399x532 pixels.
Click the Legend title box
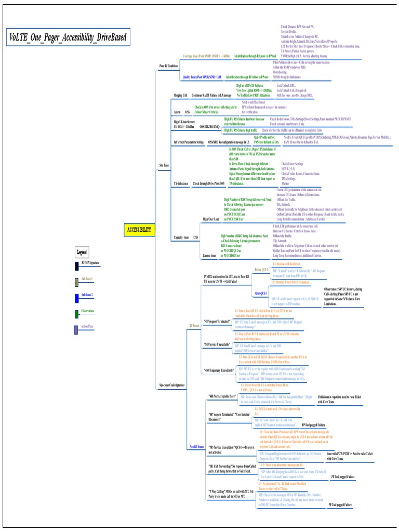[82, 252]
